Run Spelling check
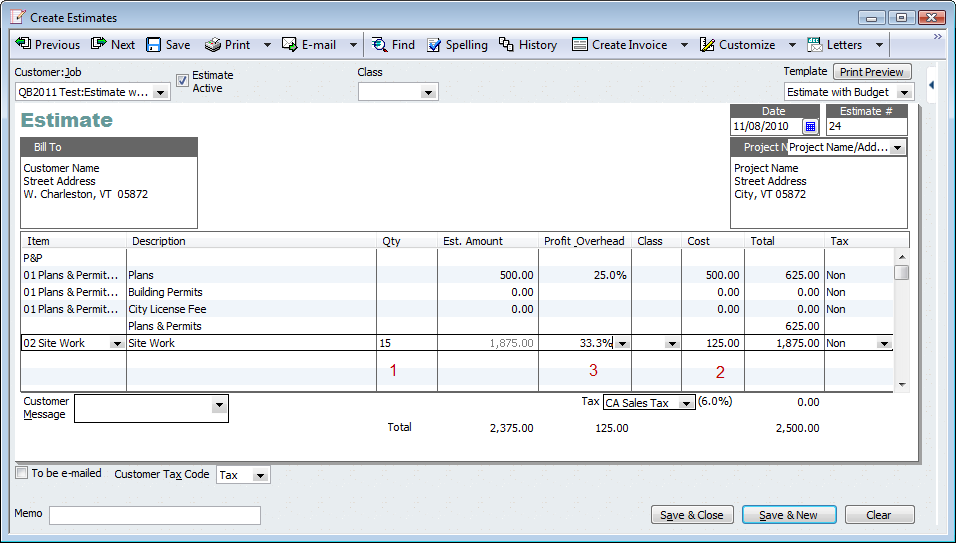The height and width of the screenshot is (543, 956). pyautogui.click(x=457, y=45)
